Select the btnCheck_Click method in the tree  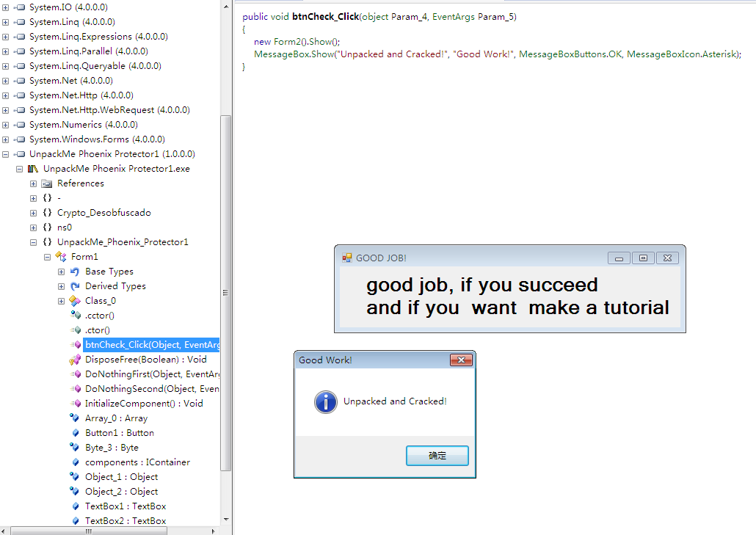(x=151, y=345)
